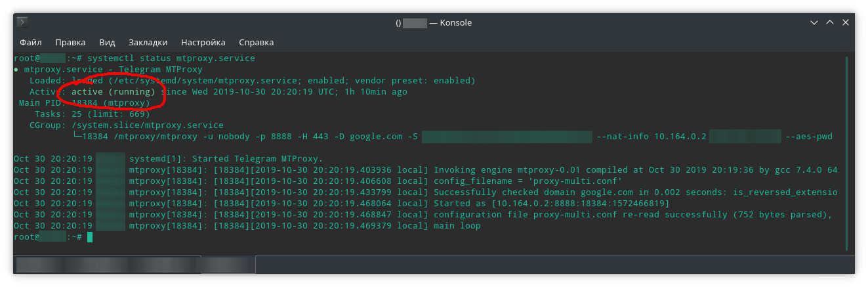Screen dimensions: 868x287
Task: Click the 'google.com' domain in the CGroup line
Action: (375, 137)
